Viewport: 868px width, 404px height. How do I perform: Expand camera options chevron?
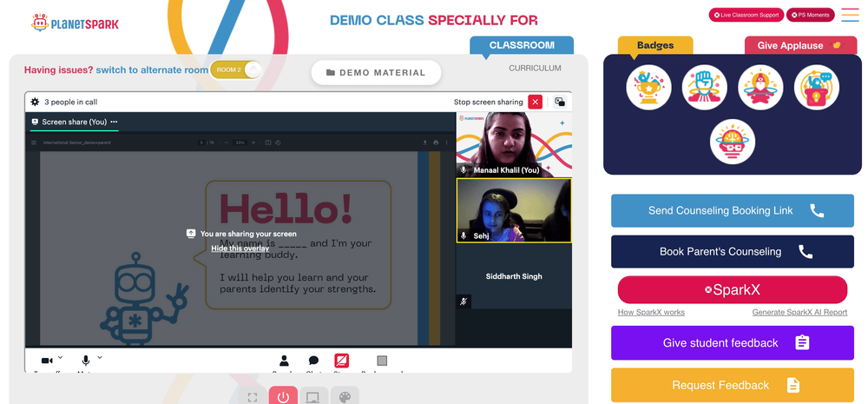(61, 357)
